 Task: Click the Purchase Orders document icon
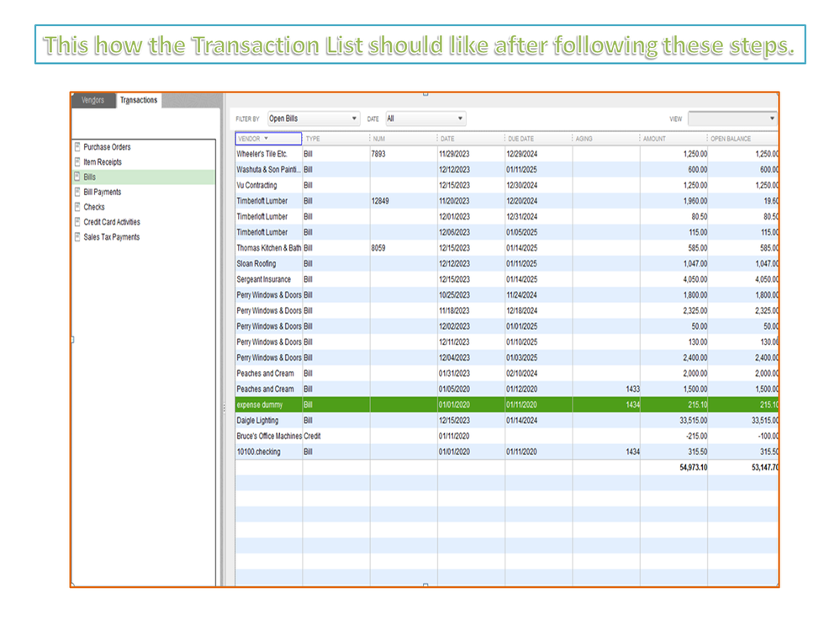click(77, 146)
